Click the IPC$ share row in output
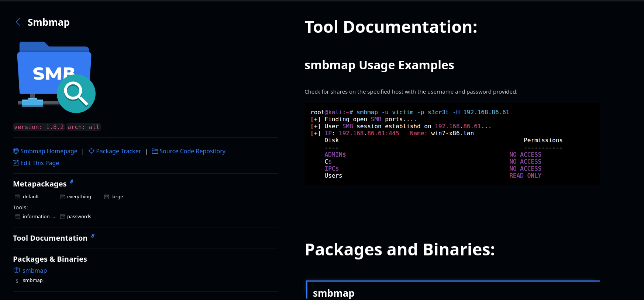This screenshot has width=644, height=300. (433, 168)
